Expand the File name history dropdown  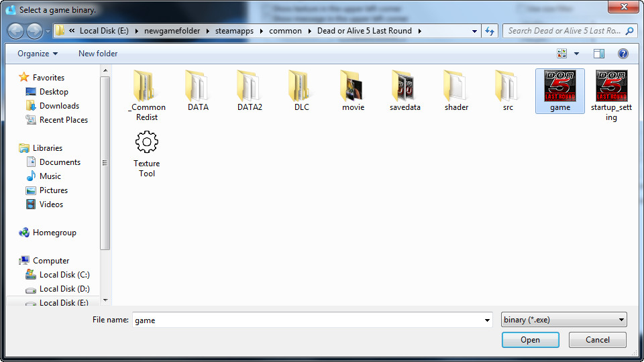coord(488,320)
